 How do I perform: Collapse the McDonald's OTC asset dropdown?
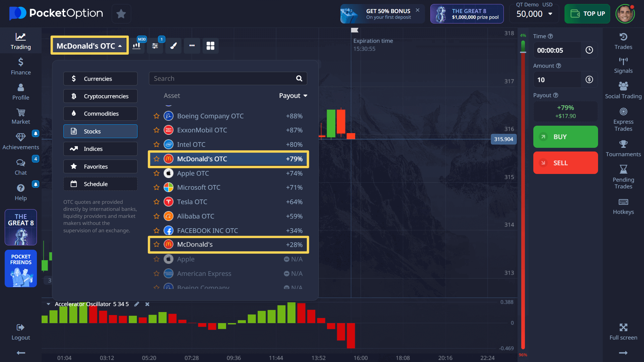coord(90,46)
